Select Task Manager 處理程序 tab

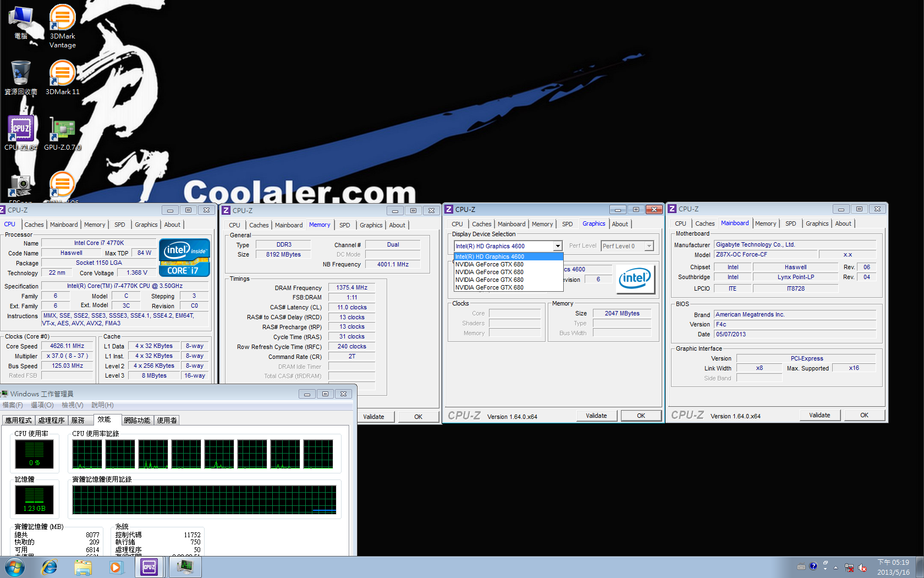[52, 420]
